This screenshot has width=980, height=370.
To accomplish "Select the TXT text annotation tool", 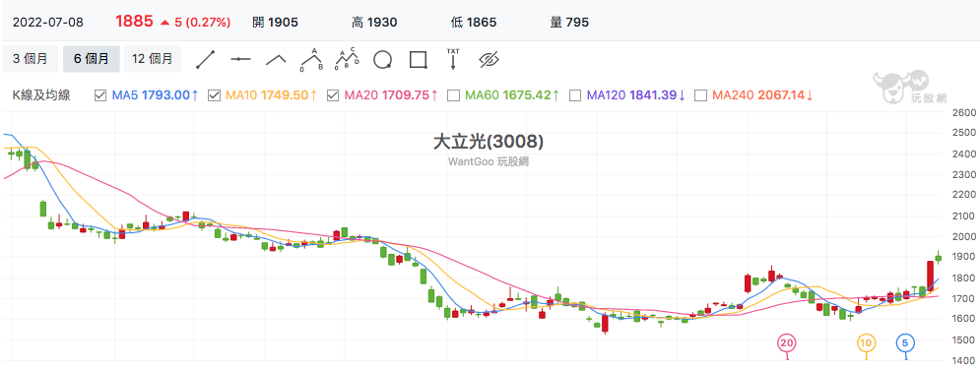I will coord(453,59).
